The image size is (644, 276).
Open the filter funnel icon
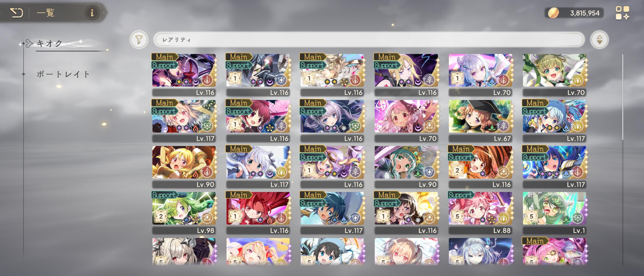click(139, 40)
